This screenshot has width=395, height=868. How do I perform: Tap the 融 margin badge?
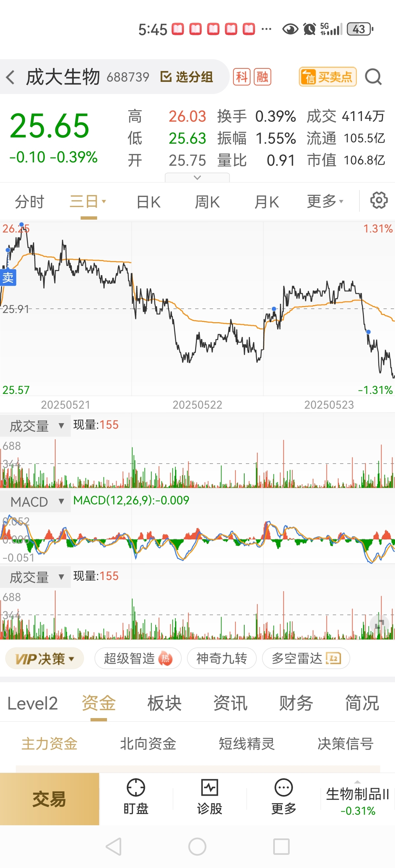pyautogui.click(x=262, y=77)
